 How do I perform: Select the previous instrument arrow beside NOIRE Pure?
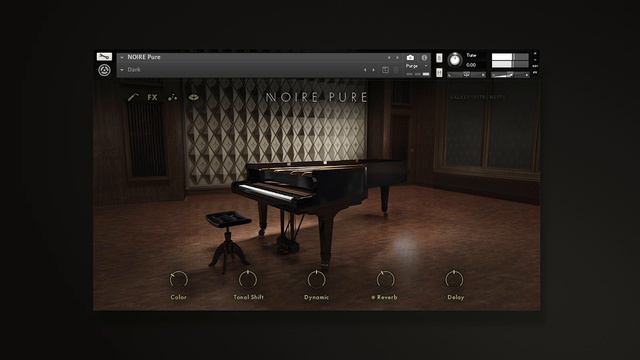click(x=389, y=58)
